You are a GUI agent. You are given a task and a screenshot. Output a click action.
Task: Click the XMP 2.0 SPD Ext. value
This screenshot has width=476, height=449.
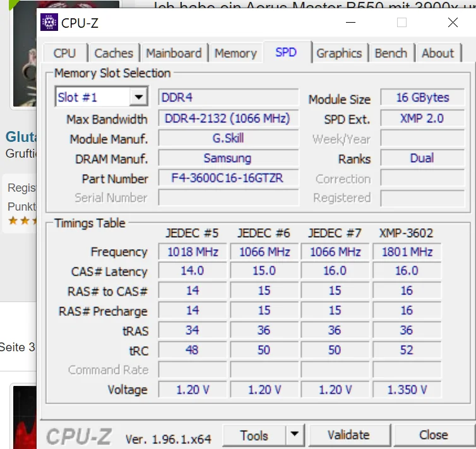coord(422,118)
